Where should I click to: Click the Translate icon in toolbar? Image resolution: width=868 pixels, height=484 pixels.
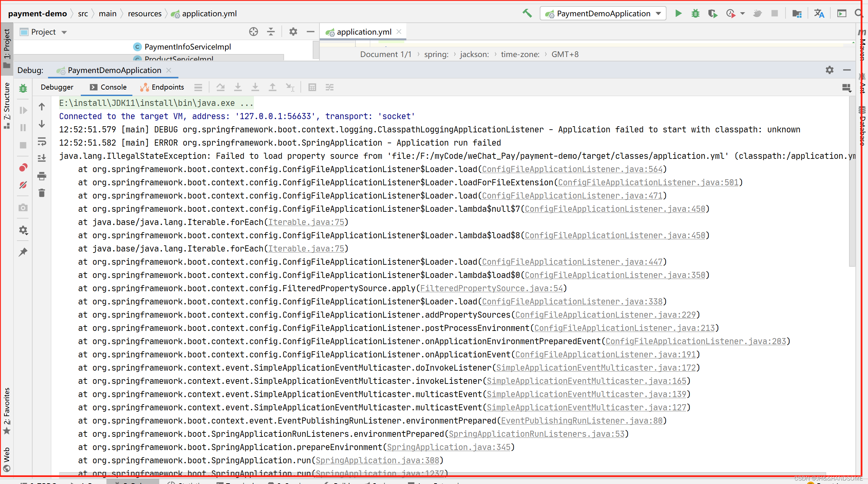pos(819,14)
